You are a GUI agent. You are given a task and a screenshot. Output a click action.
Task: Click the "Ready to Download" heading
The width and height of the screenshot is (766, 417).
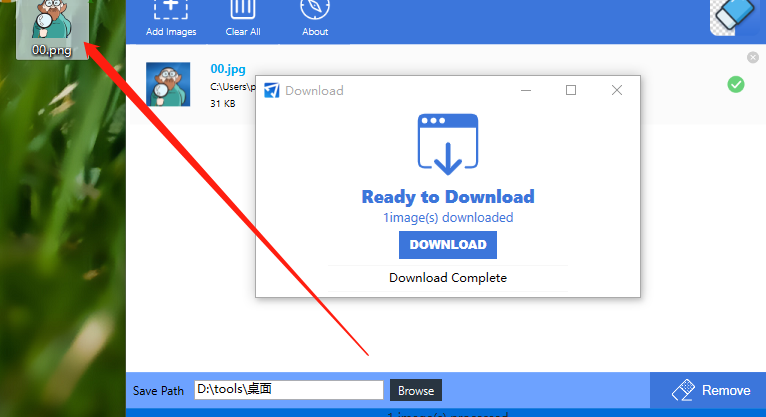[x=447, y=197]
